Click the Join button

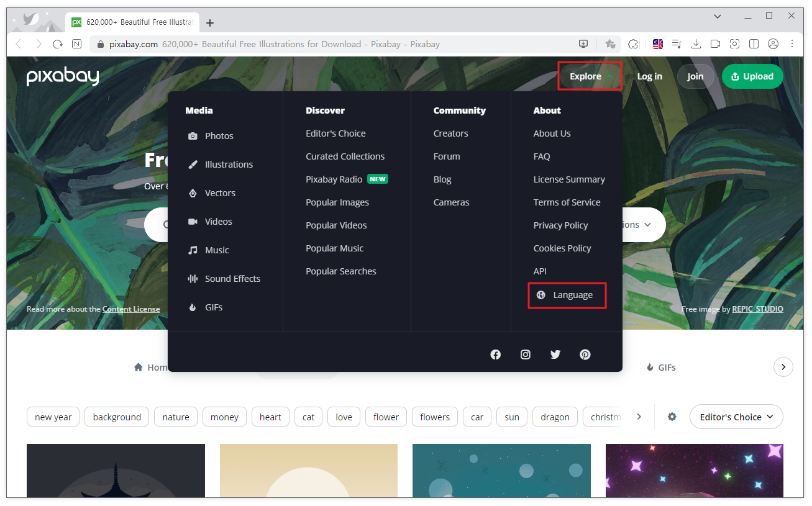(x=695, y=76)
